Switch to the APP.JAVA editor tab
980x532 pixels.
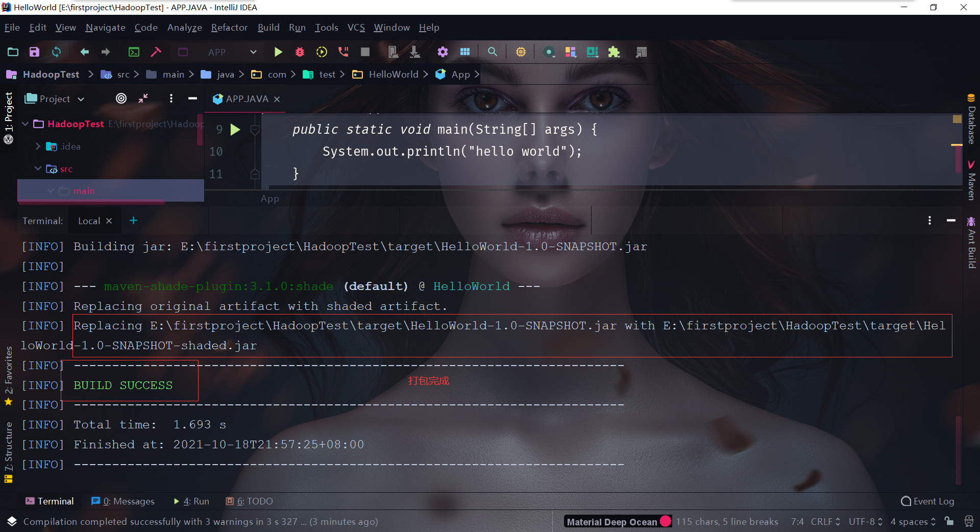[246, 99]
